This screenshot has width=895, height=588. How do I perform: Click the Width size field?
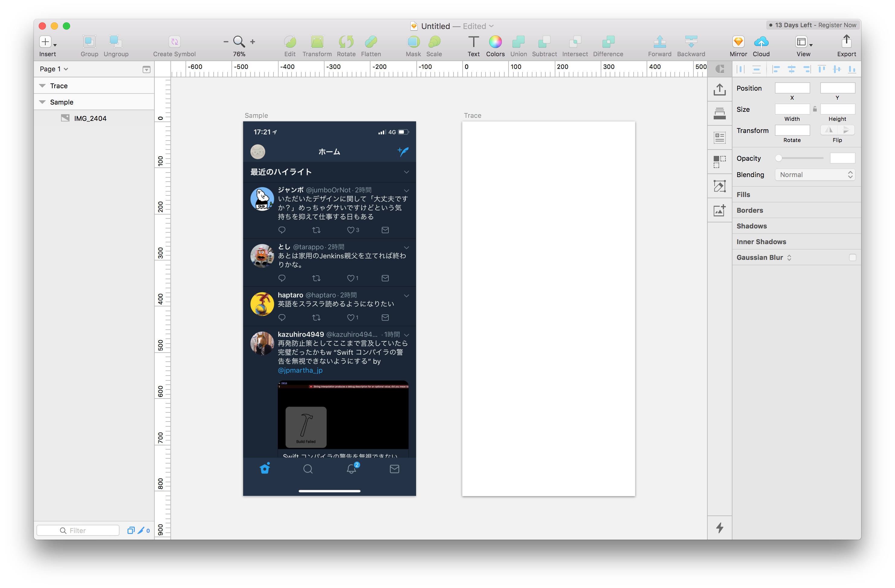[x=792, y=109]
